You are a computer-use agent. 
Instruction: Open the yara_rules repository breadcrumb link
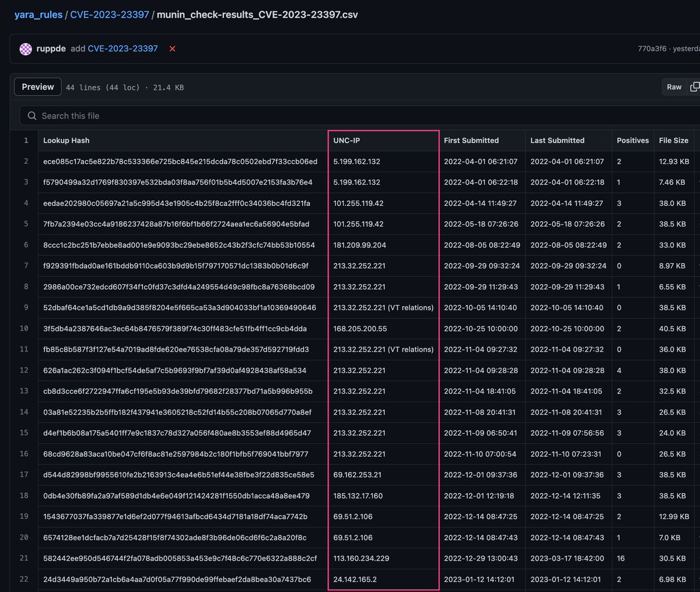tap(38, 15)
